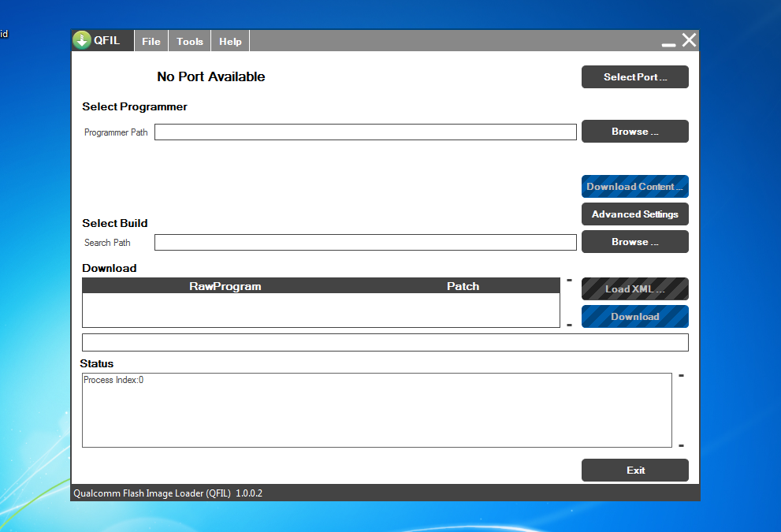Click the Select Port button
781x532 pixels.
point(635,77)
